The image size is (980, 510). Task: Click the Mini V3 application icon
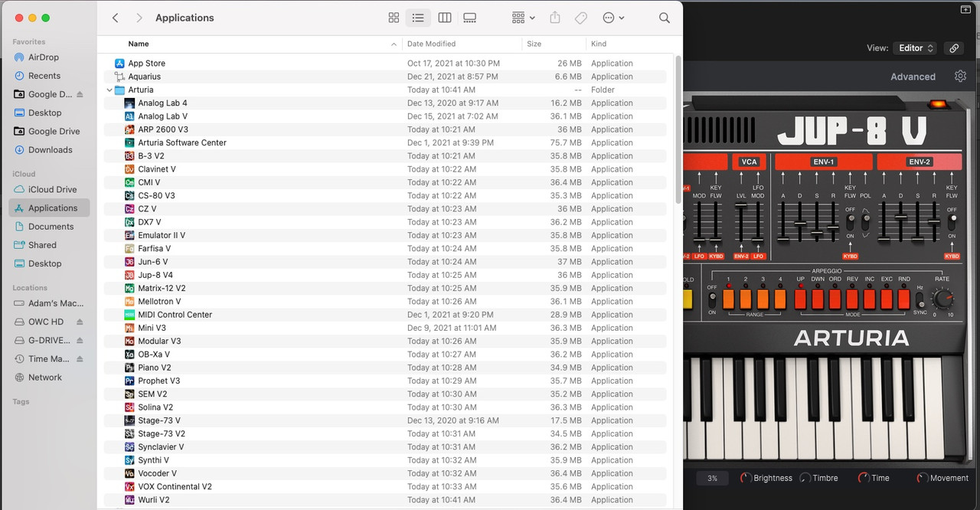129,328
